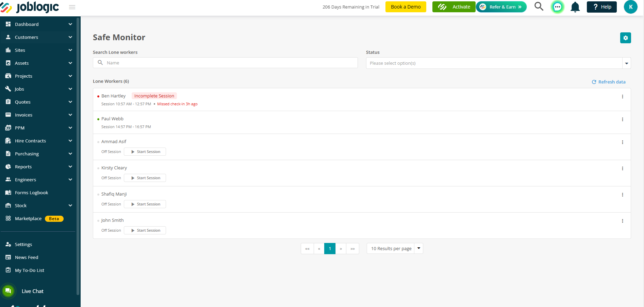Screen dimensions: 644x307
Task: Expand the Stock menu chevron
Action: point(70,205)
